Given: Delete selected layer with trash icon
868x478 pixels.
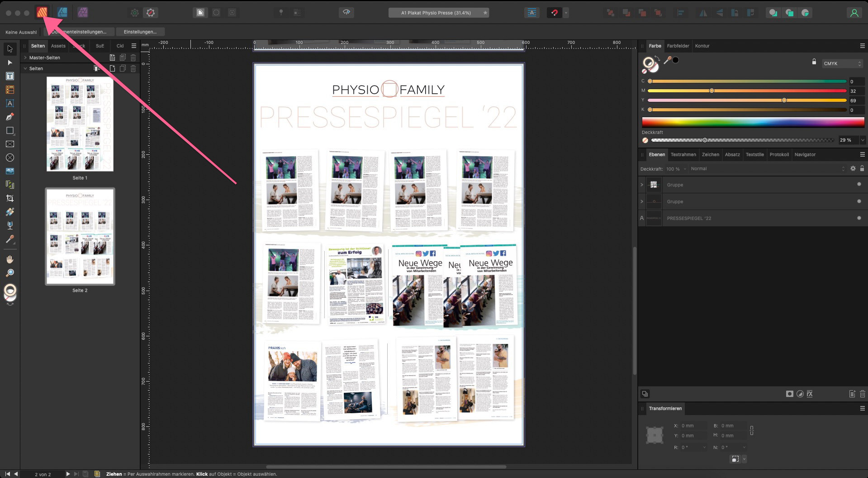Looking at the screenshot, I should tap(862, 394).
